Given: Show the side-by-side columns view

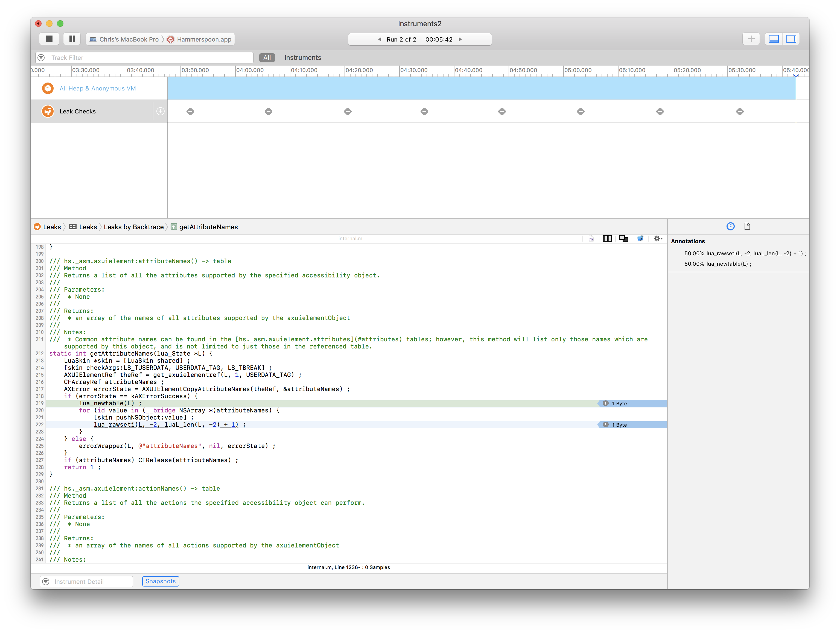Looking at the screenshot, I should coord(607,238).
